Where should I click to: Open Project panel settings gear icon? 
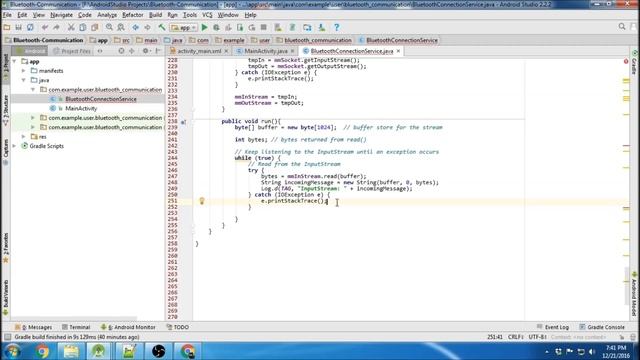tap(145, 51)
